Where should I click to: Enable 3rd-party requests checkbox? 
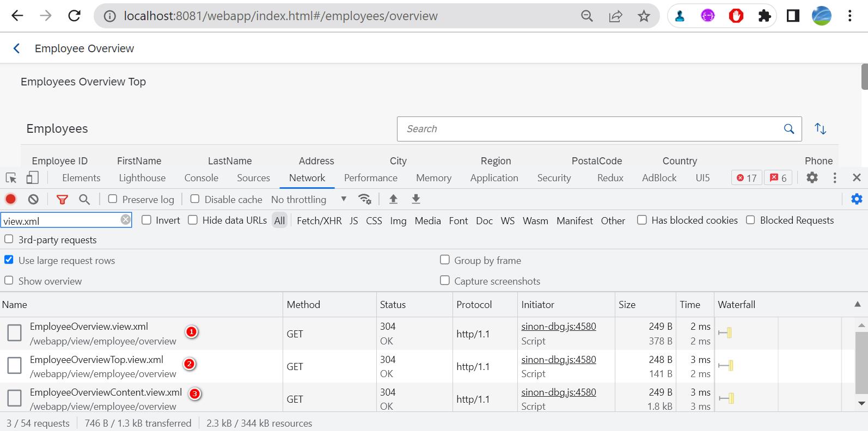[9, 239]
